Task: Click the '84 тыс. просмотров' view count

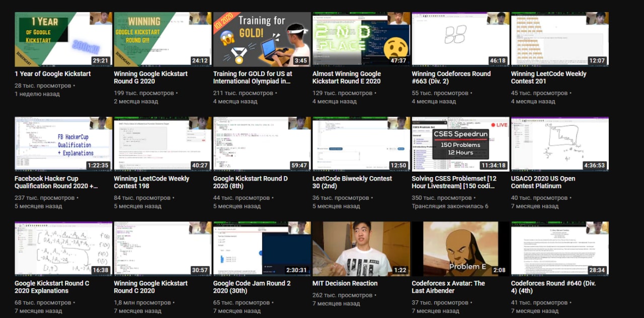Action: click(142, 198)
